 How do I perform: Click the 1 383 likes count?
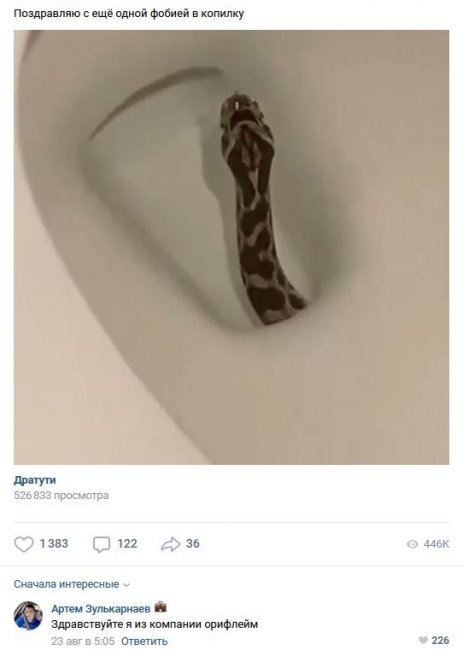[x=54, y=544]
